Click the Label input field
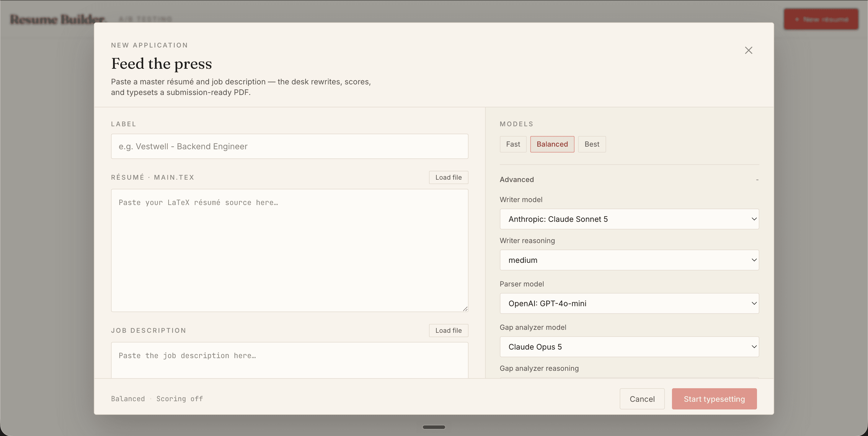868x436 pixels. coord(289,146)
